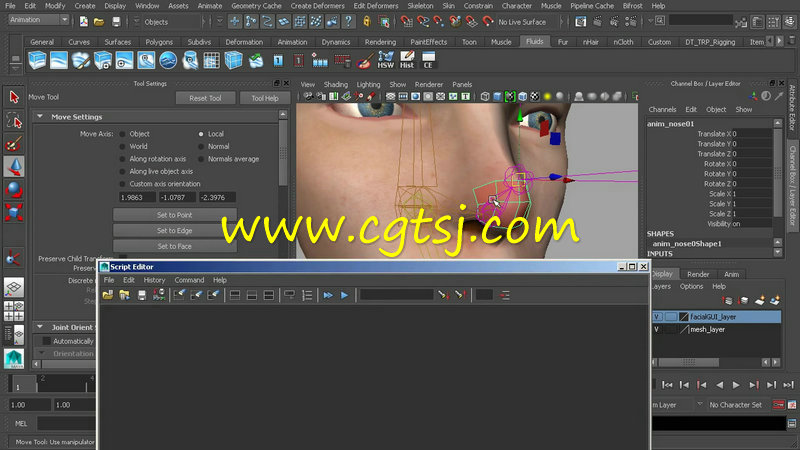
Task: Click Open Script icon in Script Editor
Action: click(108, 295)
